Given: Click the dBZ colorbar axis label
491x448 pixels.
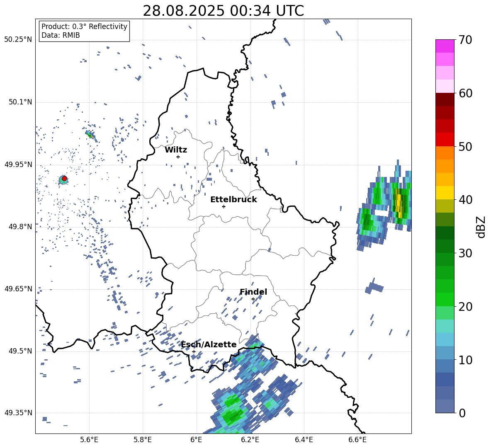Looking at the screenshot, I should point(481,227).
